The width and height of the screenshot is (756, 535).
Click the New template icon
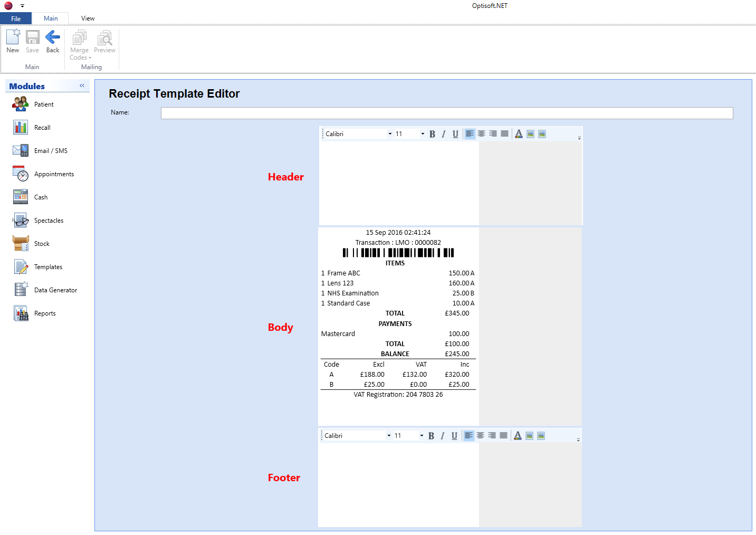pos(13,41)
